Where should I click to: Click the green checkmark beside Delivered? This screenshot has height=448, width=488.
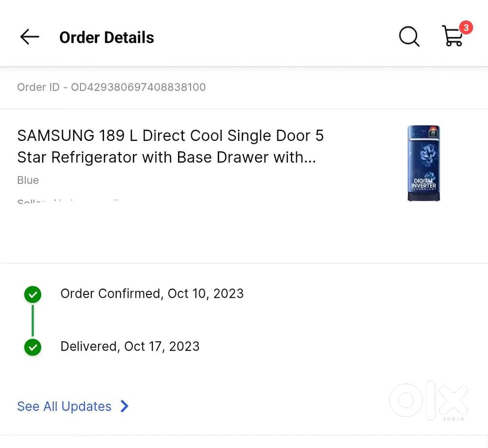33,348
